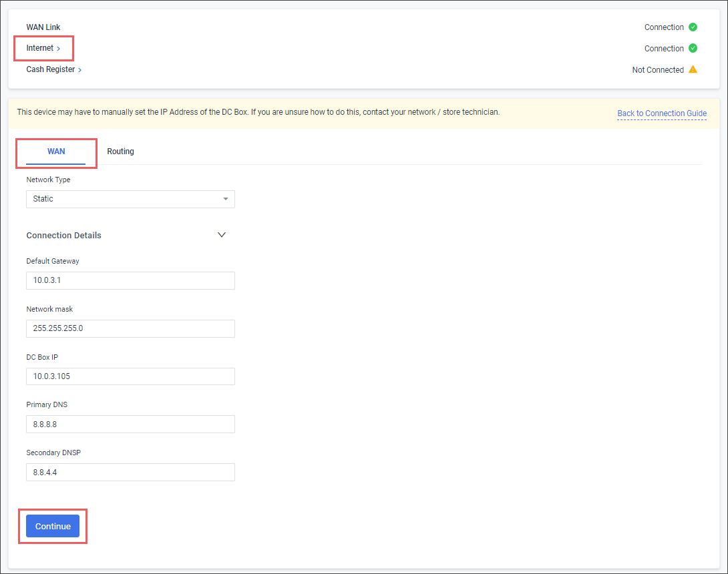Screen dimensions: 728x574
Task: Click the Default Gateway label
Action: [53, 261]
